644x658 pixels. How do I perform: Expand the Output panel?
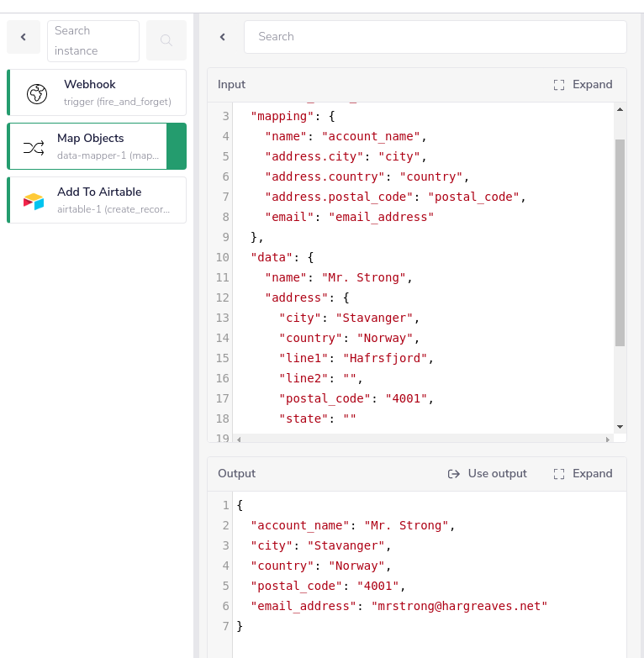pos(583,474)
